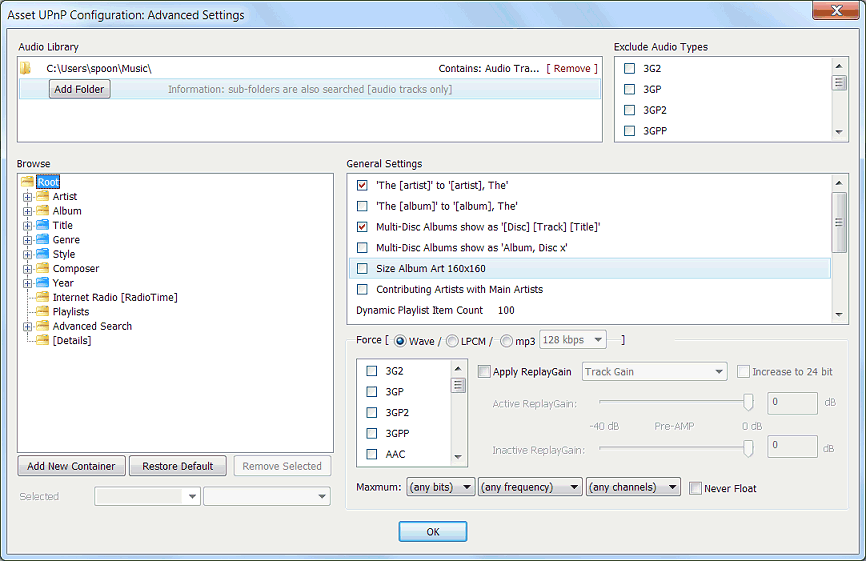Open the 128 kbps bitrate dropdown
Screen dimensions: 866x561
click(573, 340)
